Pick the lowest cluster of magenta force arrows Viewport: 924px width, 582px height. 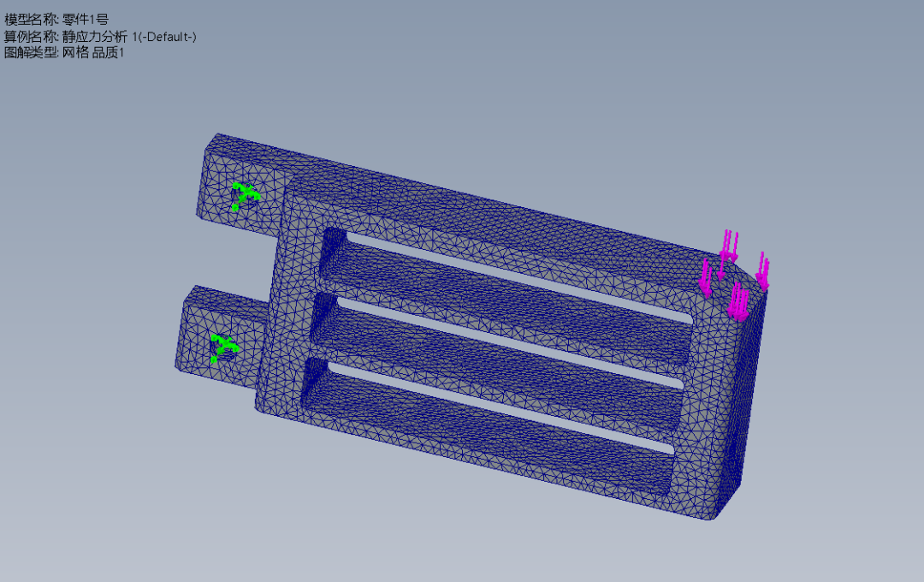(x=738, y=303)
